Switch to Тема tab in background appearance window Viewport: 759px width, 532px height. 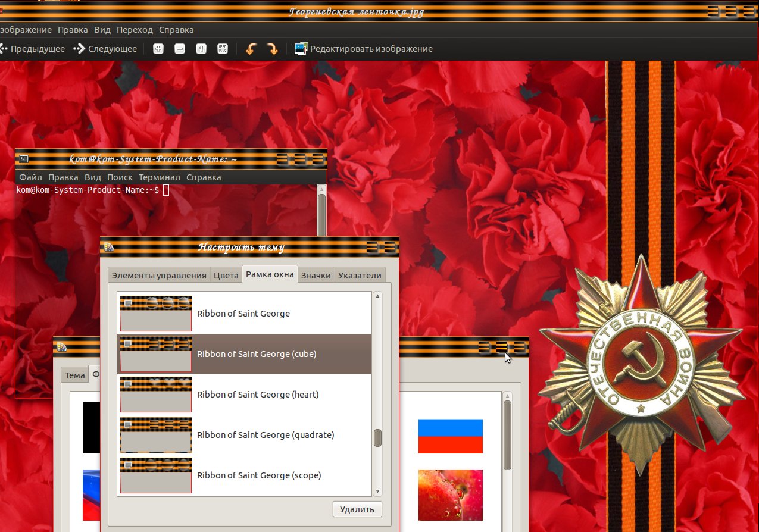click(x=75, y=375)
